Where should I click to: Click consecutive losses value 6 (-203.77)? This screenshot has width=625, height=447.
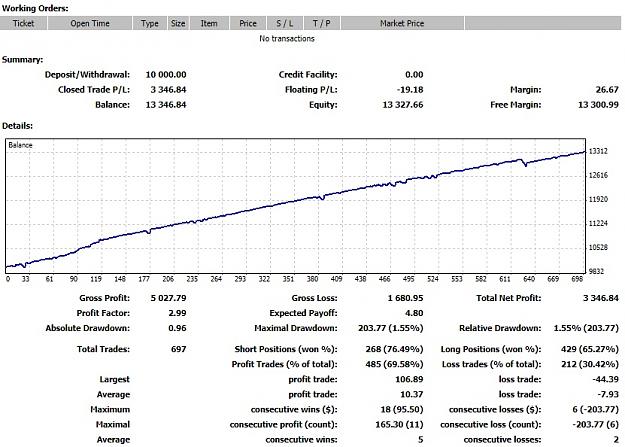click(x=596, y=410)
